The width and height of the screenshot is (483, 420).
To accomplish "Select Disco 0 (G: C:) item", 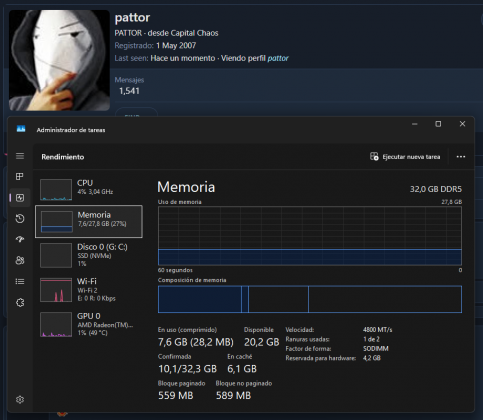I will pyautogui.click(x=89, y=256).
